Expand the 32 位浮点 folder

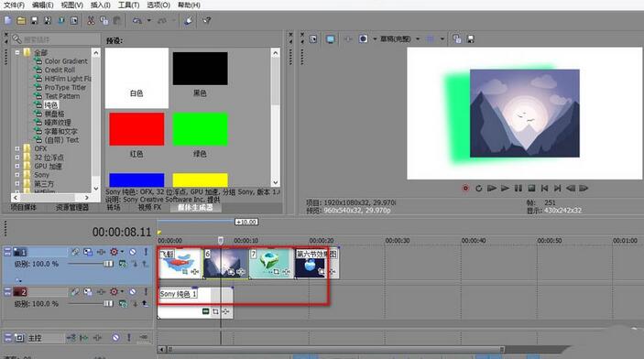pyautogui.click(x=17, y=158)
